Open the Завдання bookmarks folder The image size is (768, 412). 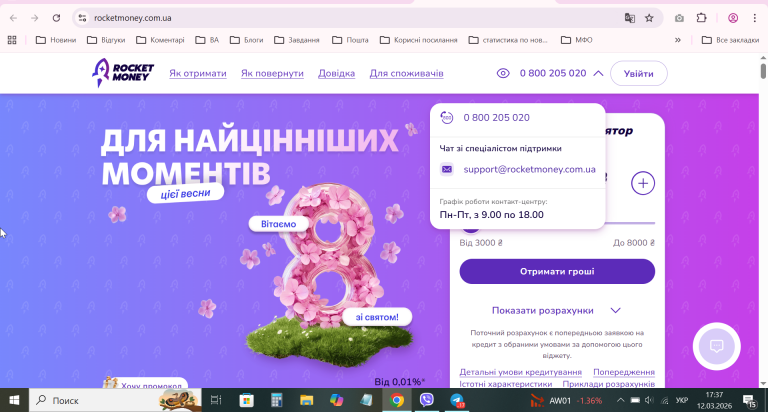pyautogui.click(x=297, y=40)
